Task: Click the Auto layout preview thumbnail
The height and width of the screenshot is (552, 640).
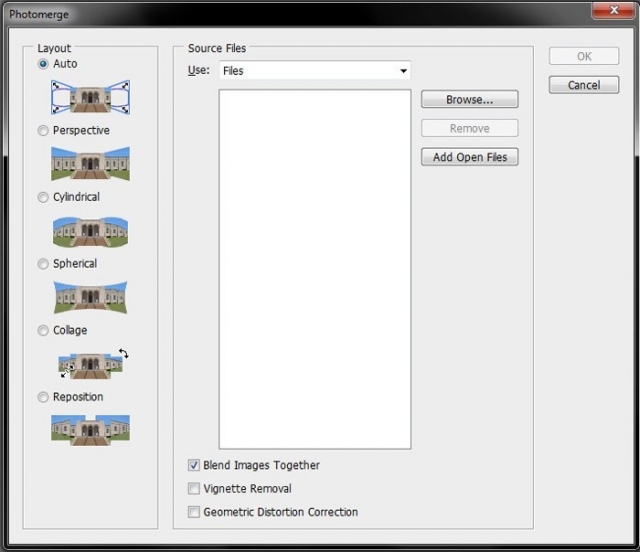Action: click(x=90, y=97)
